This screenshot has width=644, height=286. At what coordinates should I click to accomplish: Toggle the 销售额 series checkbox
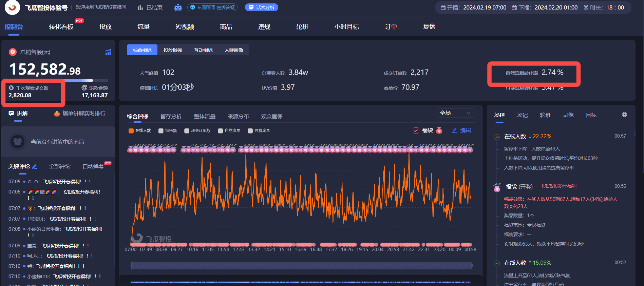click(x=161, y=131)
